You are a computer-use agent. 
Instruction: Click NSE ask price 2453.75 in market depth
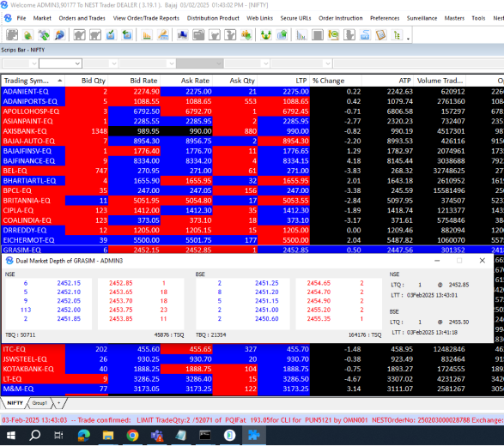click(120, 310)
